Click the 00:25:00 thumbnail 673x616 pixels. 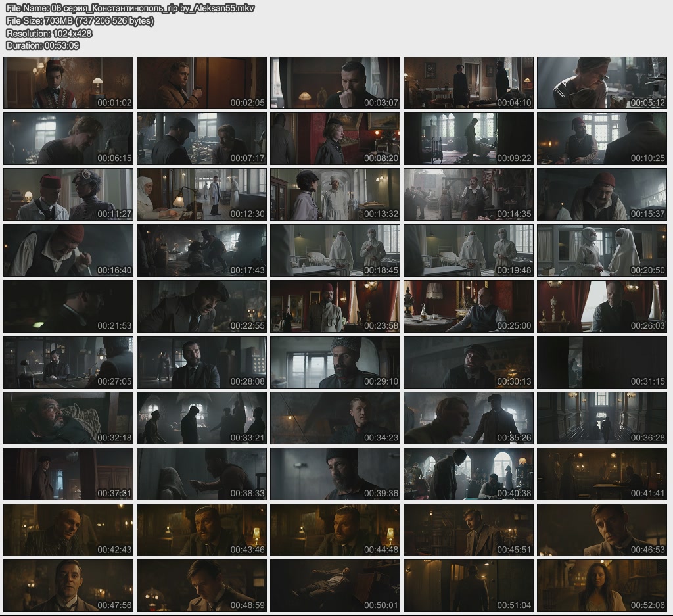[x=468, y=306]
